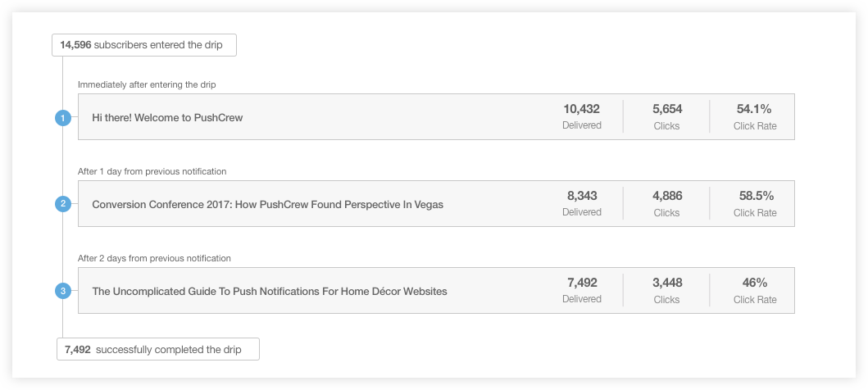The height and width of the screenshot is (390, 868).
Task: Click 'After 2 days from previous notification' label
Action: [x=154, y=258]
